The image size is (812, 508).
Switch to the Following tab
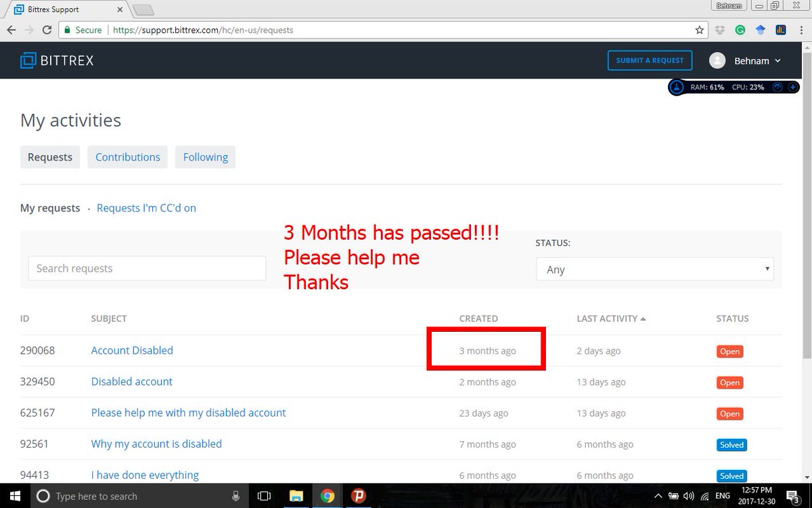point(206,156)
